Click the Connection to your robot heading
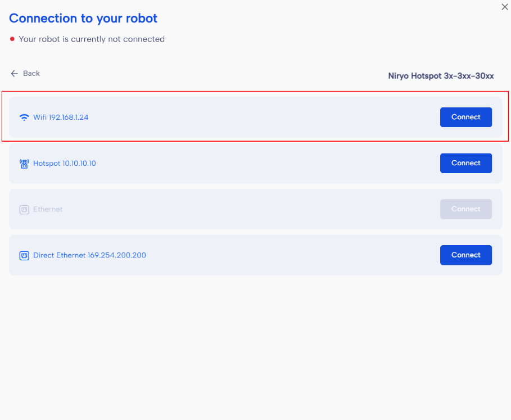This screenshot has width=511, height=420. (83, 18)
